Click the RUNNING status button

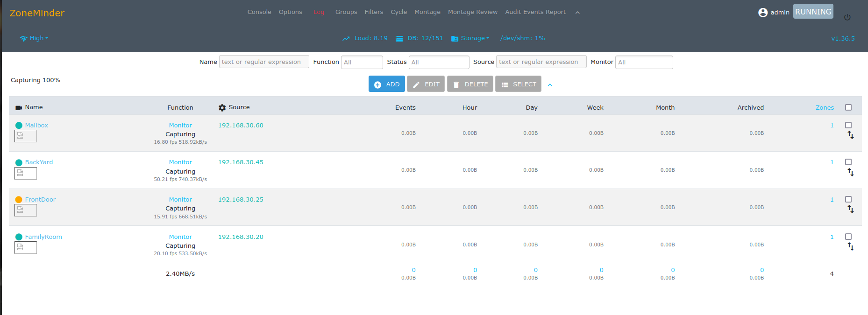pos(813,12)
